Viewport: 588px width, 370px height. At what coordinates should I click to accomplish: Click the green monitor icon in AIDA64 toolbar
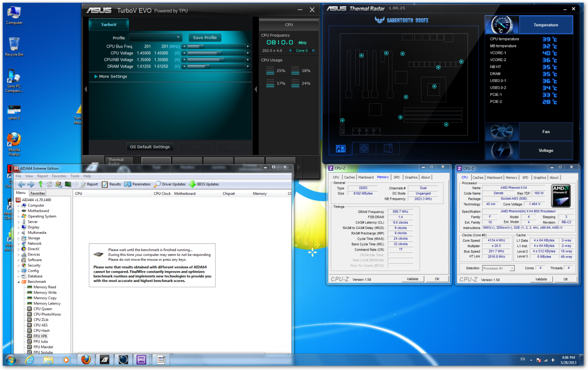click(x=68, y=184)
